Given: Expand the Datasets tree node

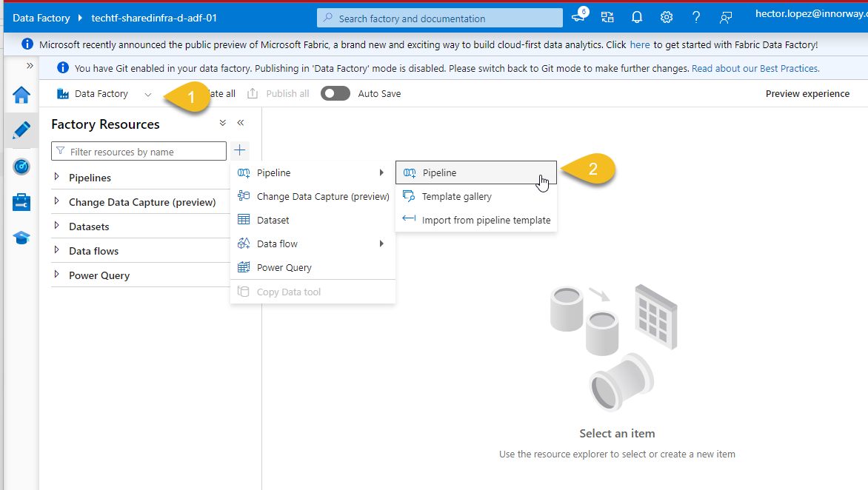Looking at the screenshot, I should pos(56,226).
